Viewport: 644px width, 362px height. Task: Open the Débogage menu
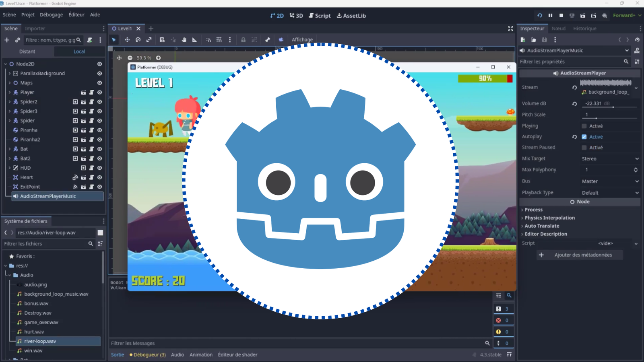[x=51, y=14]
